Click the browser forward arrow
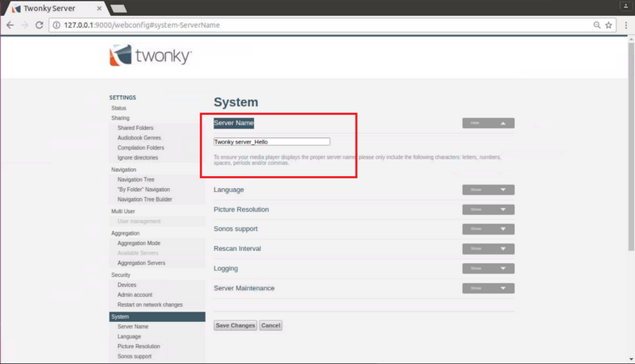The height and width of the screenshot is (364, 635). click(x=25, y=25)
